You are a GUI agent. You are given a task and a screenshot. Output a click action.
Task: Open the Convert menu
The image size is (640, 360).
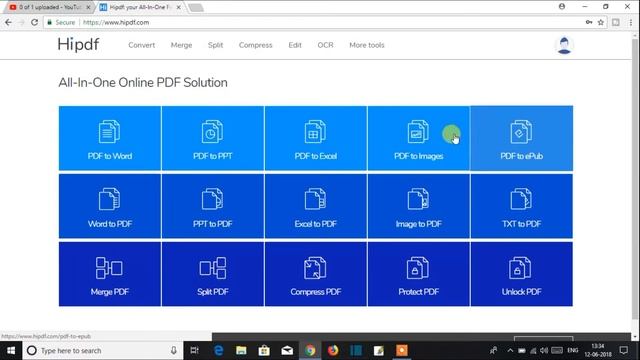(x=142, y=45)
